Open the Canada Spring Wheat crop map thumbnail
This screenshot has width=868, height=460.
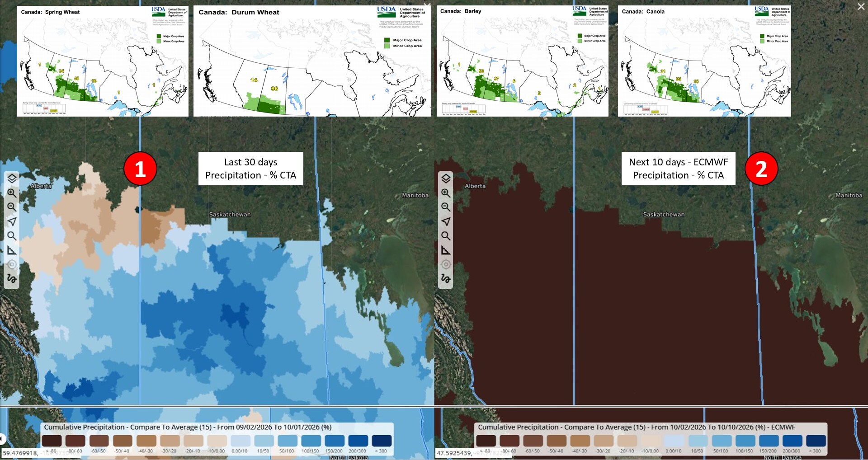[103, 61]
